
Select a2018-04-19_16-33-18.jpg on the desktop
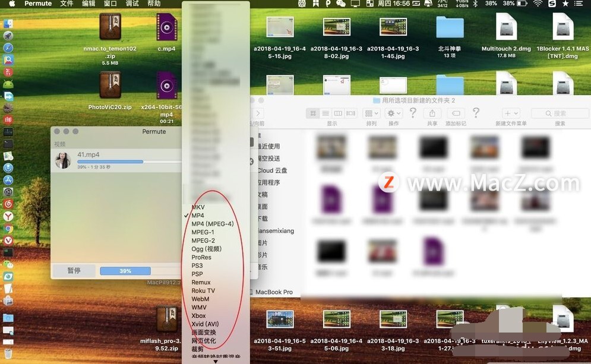click(393, 319)
